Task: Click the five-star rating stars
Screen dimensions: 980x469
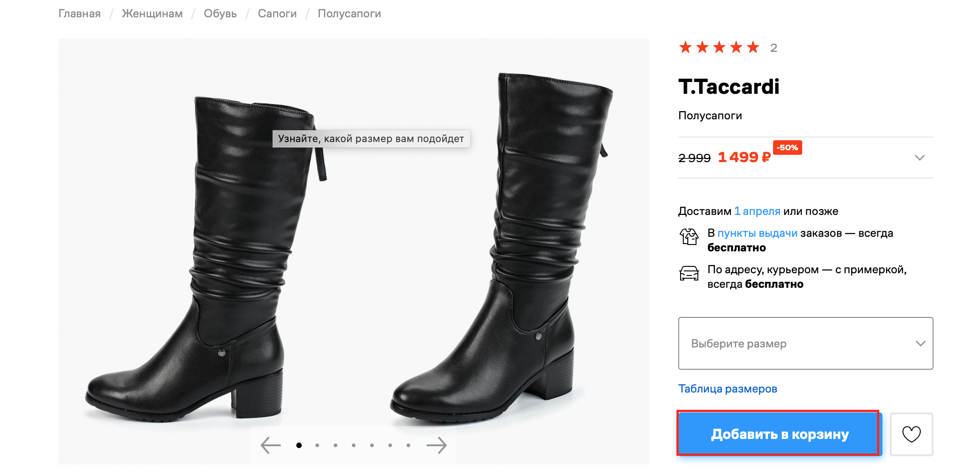Action: coord(719,47)
